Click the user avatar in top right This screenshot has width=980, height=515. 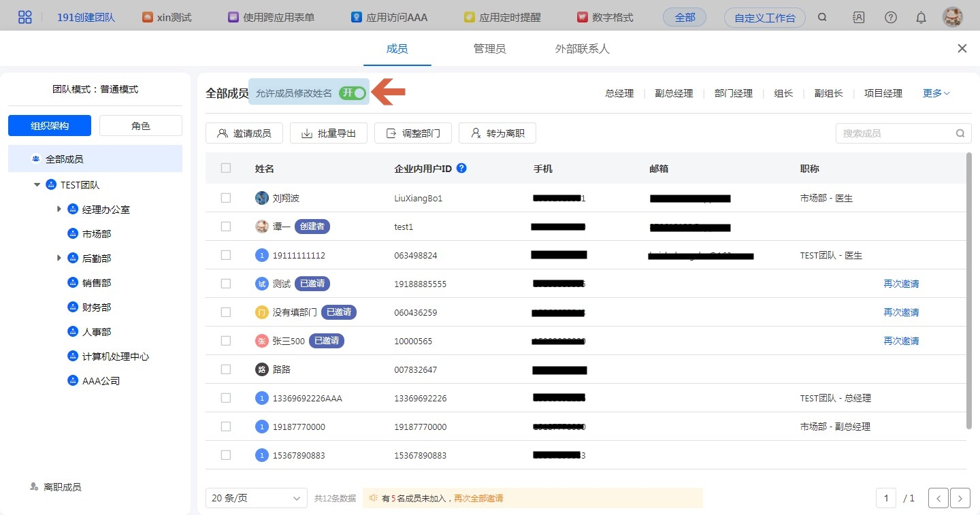coord(952,17)
